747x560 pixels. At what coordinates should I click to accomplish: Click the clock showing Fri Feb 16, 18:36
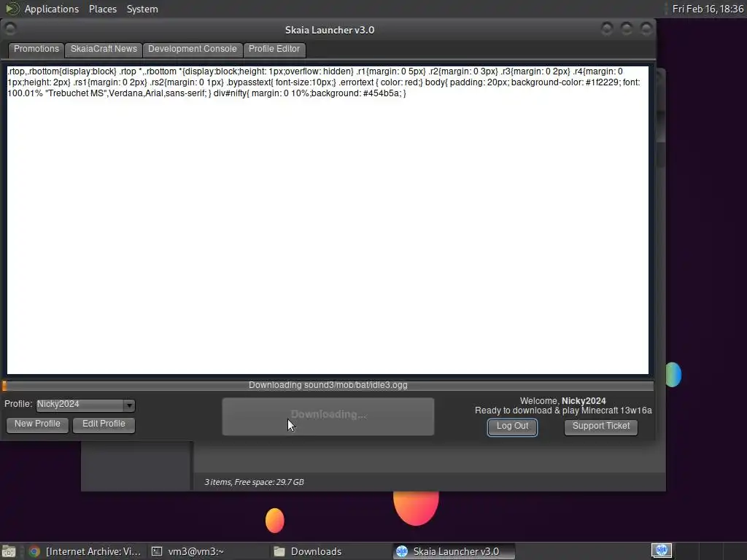(x=708, y=9)
